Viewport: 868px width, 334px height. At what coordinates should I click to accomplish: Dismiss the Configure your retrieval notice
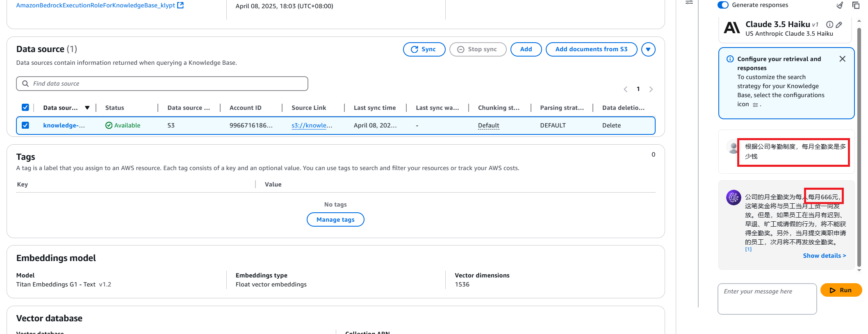point(842,59)
